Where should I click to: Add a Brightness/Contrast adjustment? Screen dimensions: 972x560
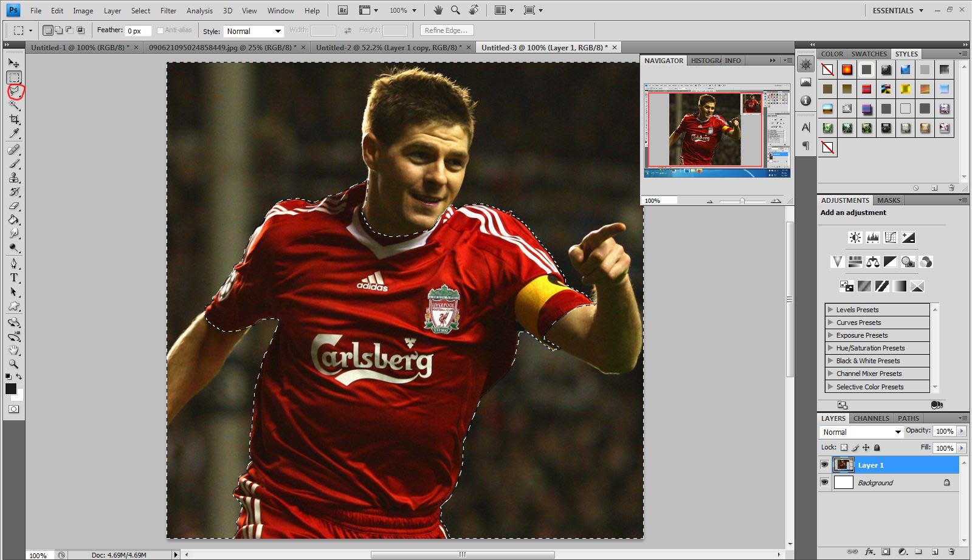click(855, 237)
